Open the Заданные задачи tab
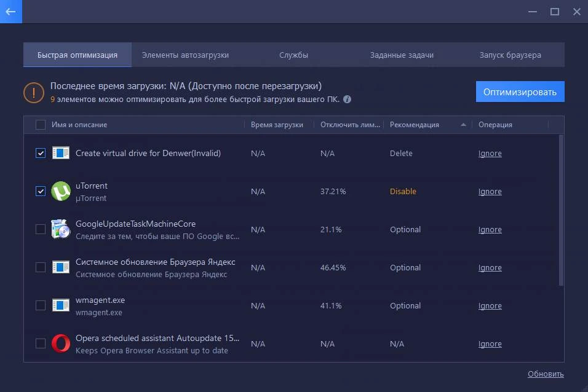Image resolution: width=588 pixels, height=392 pixels. tap(402, 55)
